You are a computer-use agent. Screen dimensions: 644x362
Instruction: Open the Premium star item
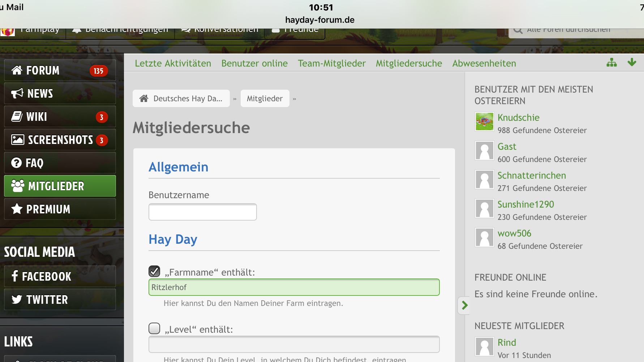coord(60,209)
